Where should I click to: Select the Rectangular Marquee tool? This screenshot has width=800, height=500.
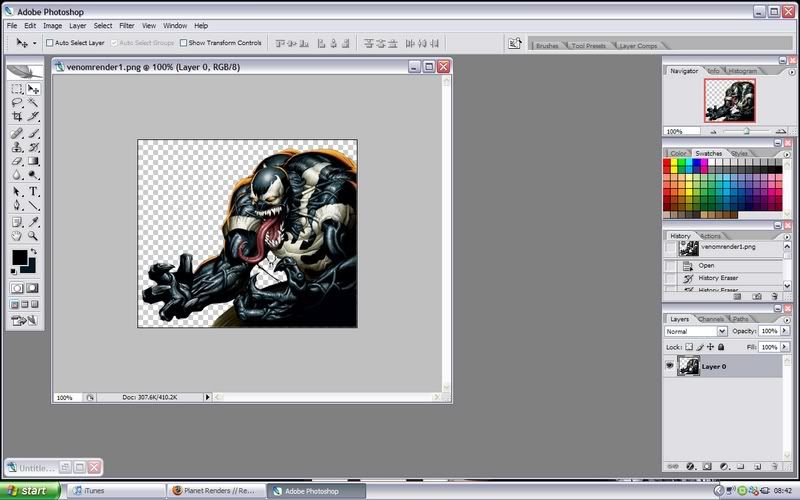(17, 89)
